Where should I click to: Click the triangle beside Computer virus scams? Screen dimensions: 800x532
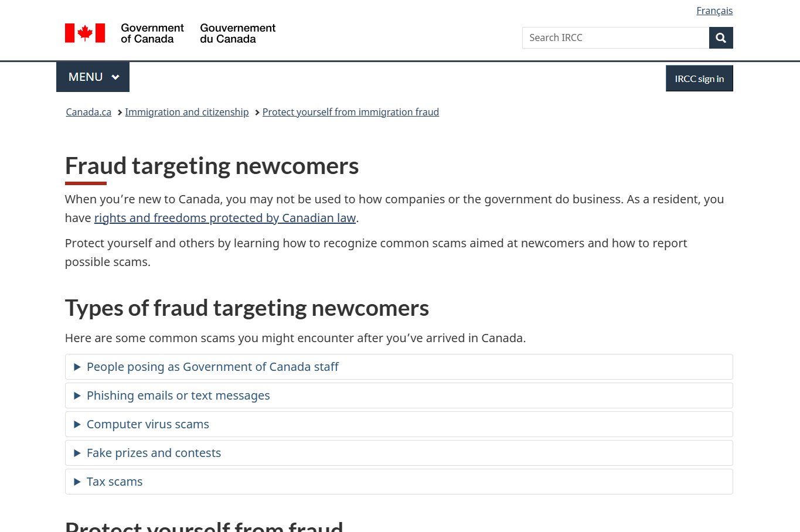point(77,425)
